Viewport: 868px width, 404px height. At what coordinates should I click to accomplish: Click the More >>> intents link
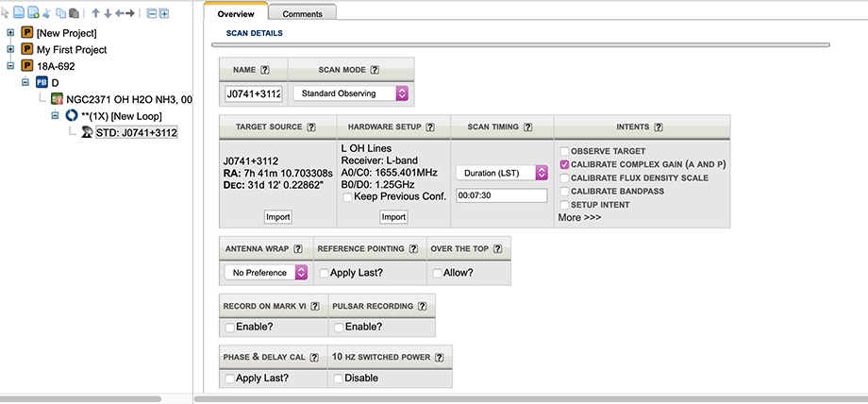[x=579, y=217]
